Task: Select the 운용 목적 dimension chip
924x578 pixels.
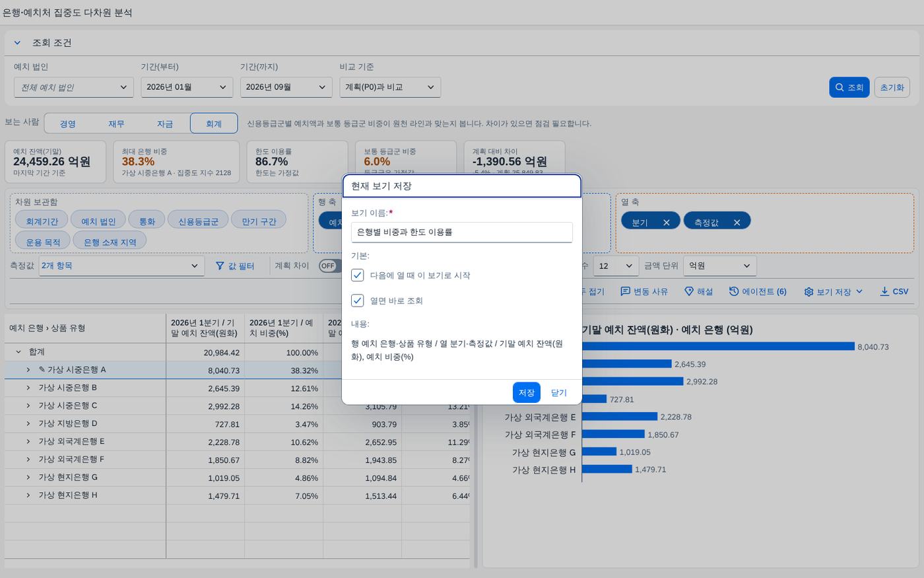Action: [43, 242]
